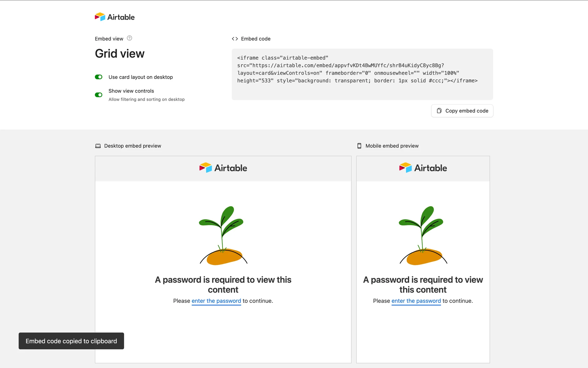Click the Airtable logo inside the mobile preview
Viewport: 588px width, 368px height.
point(423,168)
